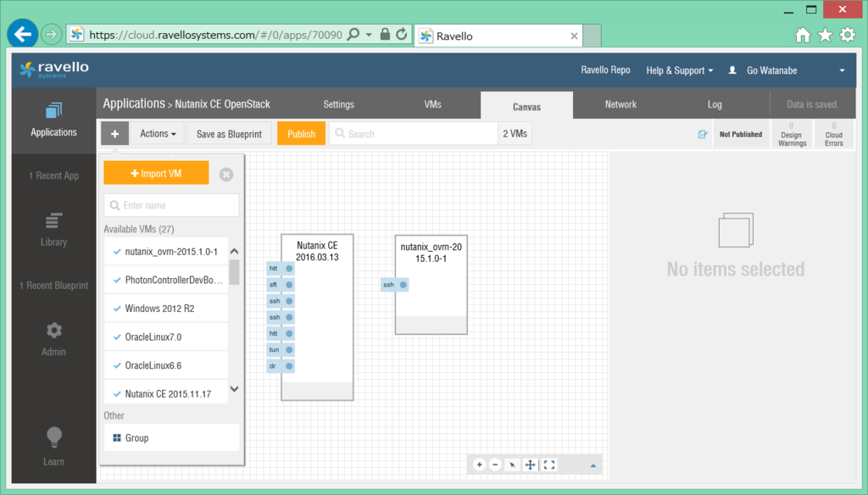
Task: Click the Ravello systems logo
Action: [x=53, y=70]
